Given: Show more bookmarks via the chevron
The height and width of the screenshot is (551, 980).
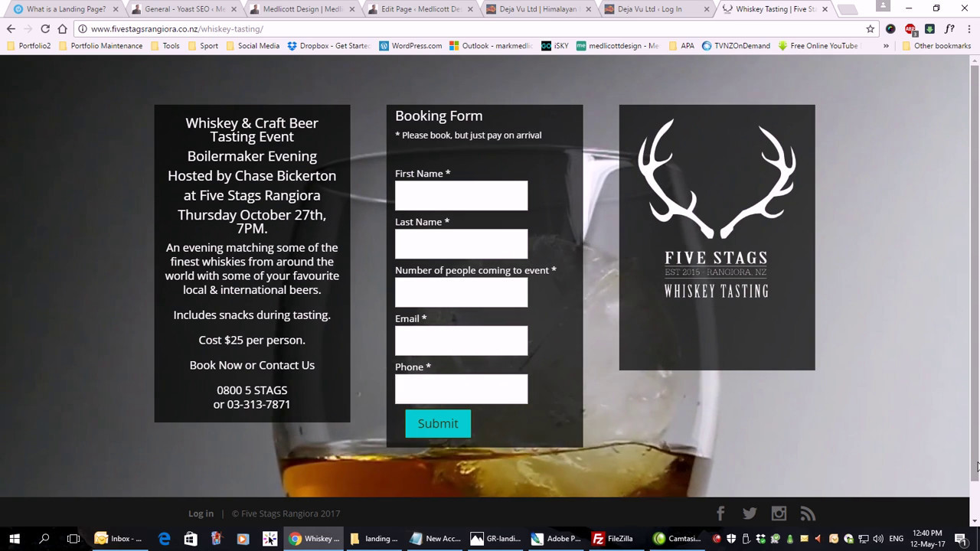Looking at the screenshot, I should tap(886, 46).
